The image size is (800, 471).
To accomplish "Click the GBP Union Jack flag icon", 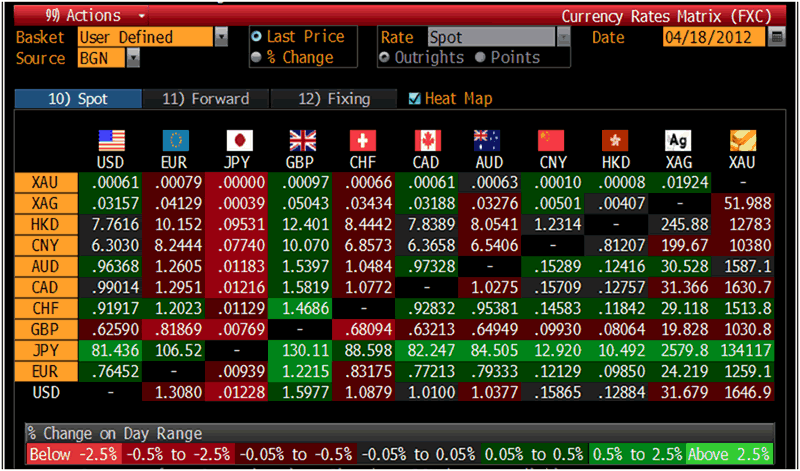I will pos(302,141).
